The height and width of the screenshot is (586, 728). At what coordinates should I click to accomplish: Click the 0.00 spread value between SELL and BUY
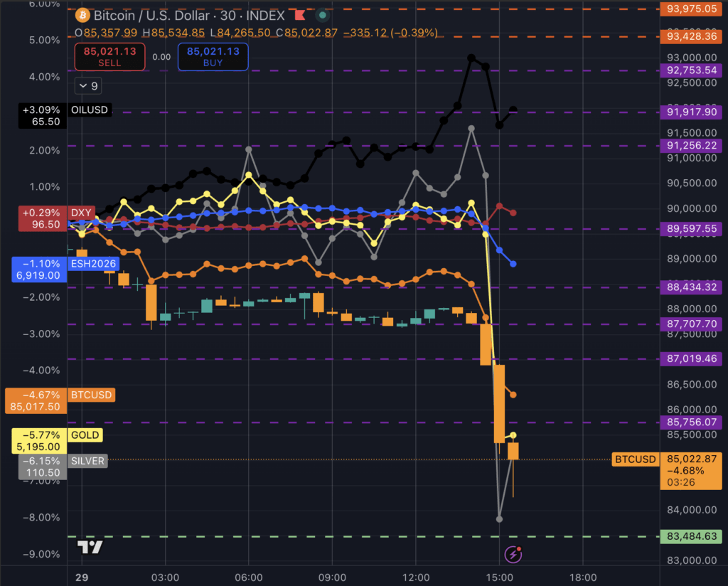click(x=161, y=57)
